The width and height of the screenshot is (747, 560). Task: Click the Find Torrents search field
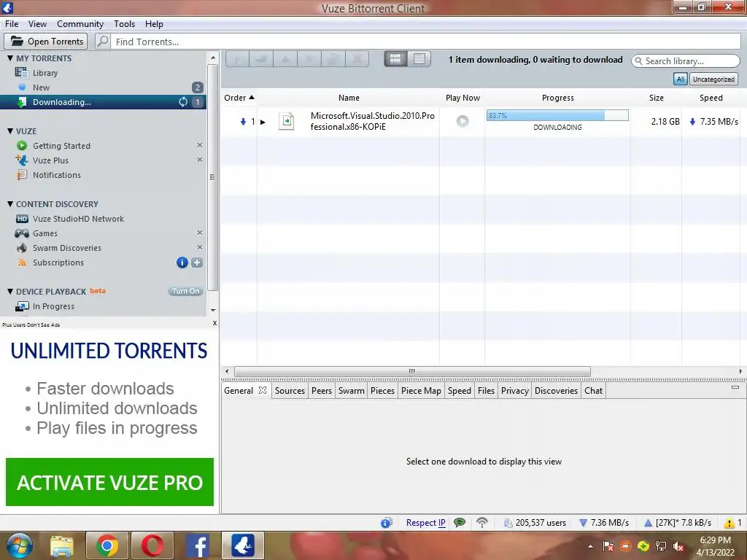click(425, 42)
